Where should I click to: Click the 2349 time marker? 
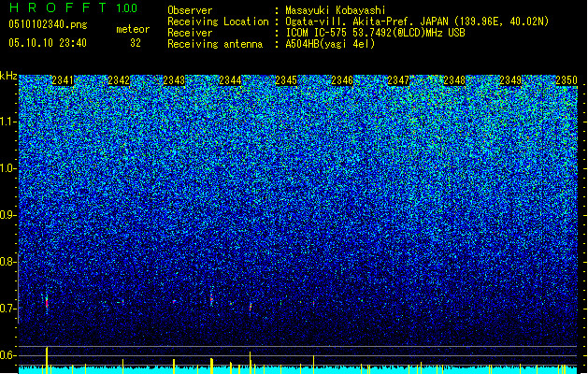tap(510, 80)
